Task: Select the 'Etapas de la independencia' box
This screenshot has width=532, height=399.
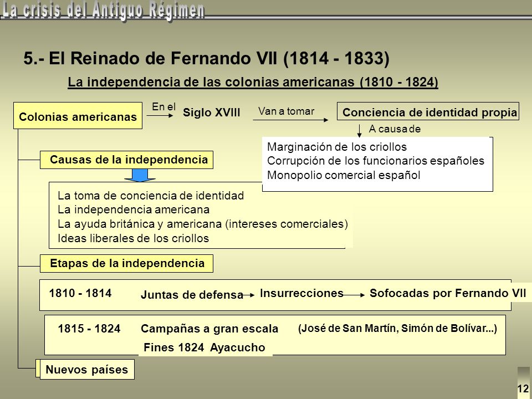Action: pos(126,264)
